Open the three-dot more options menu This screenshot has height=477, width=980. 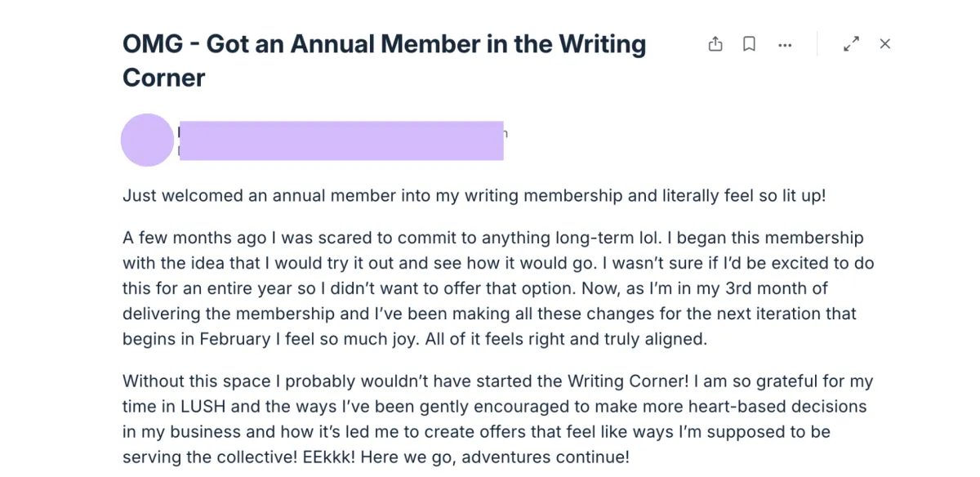point(785,45)
